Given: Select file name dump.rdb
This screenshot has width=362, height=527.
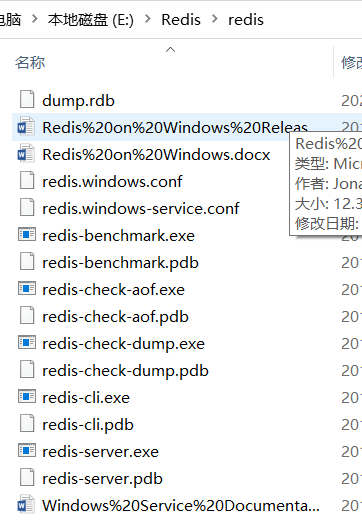Looking at the screenshot, I should click(78, 101).
